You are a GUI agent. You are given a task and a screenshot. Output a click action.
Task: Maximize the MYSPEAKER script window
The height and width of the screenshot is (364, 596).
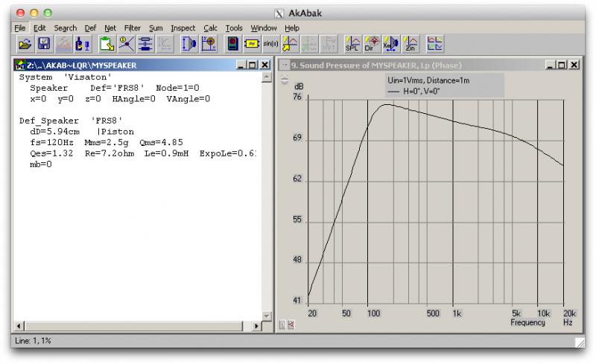tap(253, 66)
